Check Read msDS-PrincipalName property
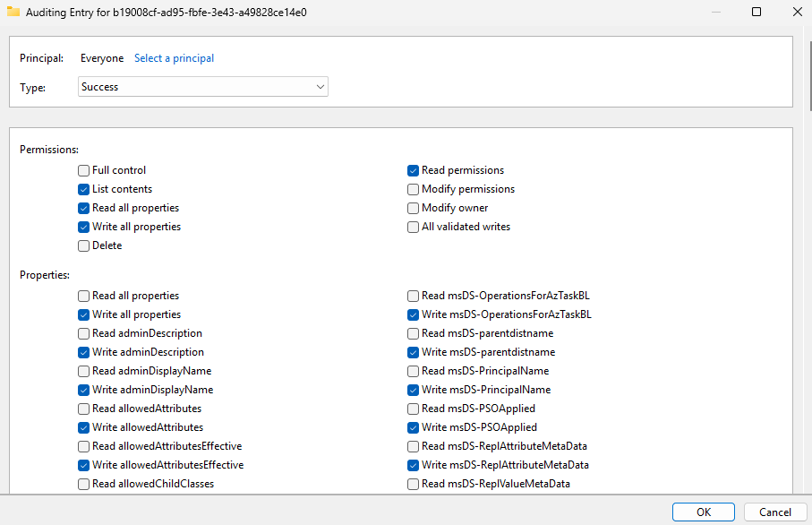 click(413, 371)
